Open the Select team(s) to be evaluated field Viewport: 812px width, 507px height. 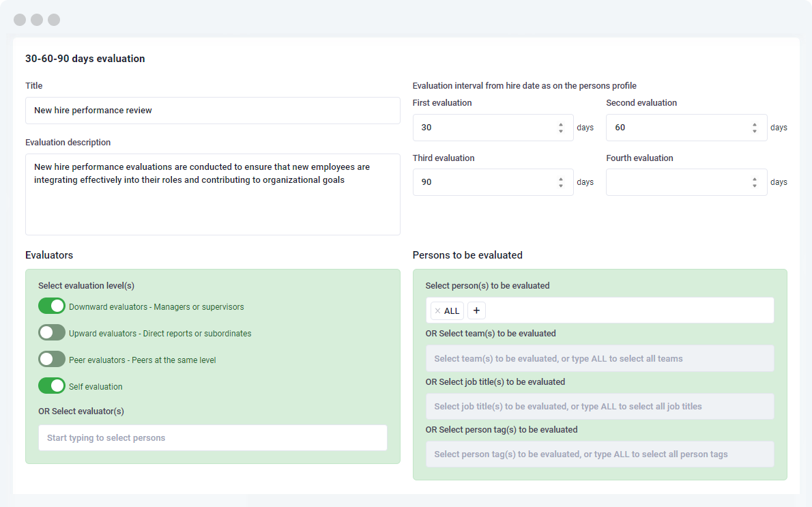click(x=600, y=358)
